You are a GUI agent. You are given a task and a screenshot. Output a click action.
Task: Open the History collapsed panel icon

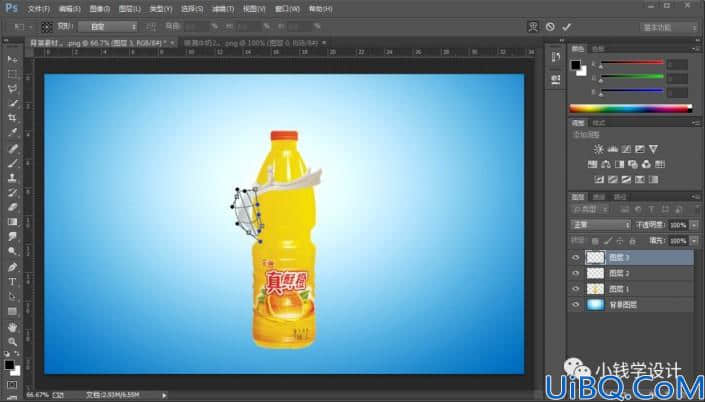point(556,57)
